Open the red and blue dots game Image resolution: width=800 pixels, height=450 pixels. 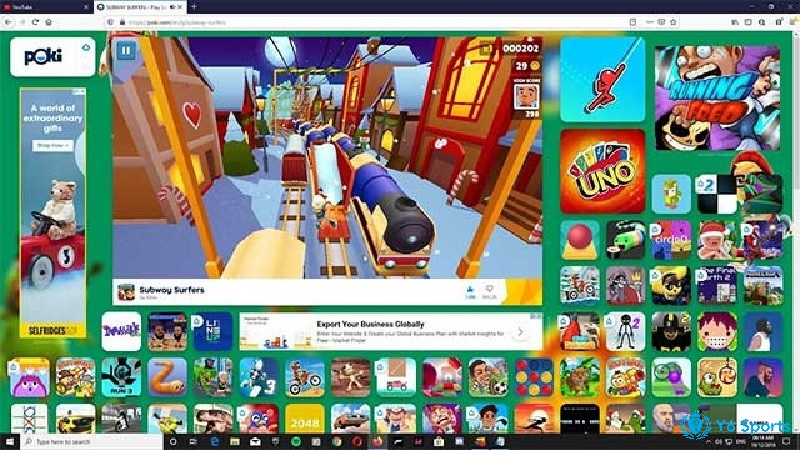[x=534, y=378]
